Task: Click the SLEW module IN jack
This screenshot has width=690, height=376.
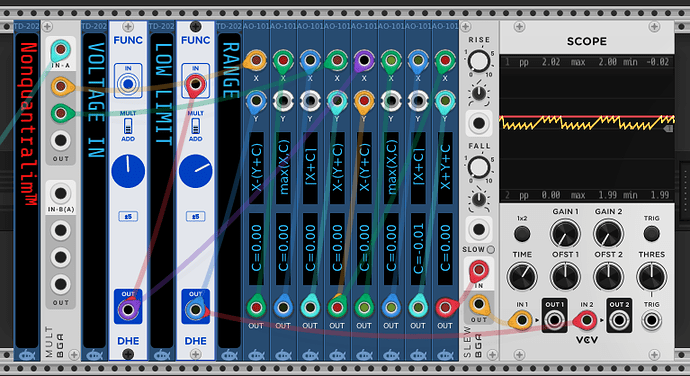Action: (x=479, y=270)
